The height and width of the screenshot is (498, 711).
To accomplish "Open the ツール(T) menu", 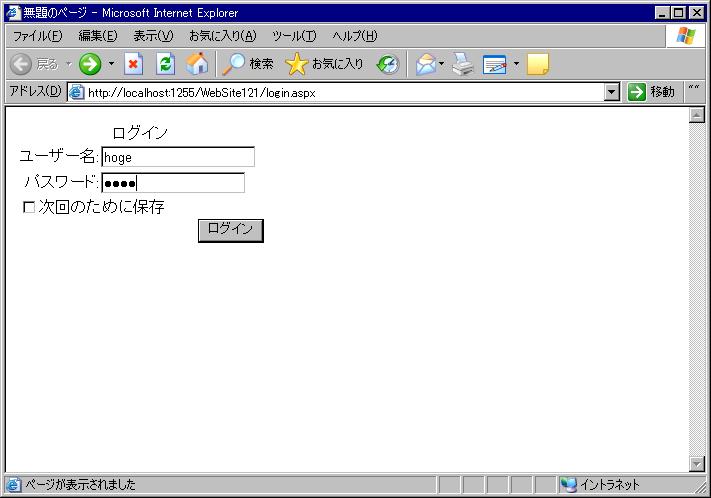I will (x=294, y=36).
